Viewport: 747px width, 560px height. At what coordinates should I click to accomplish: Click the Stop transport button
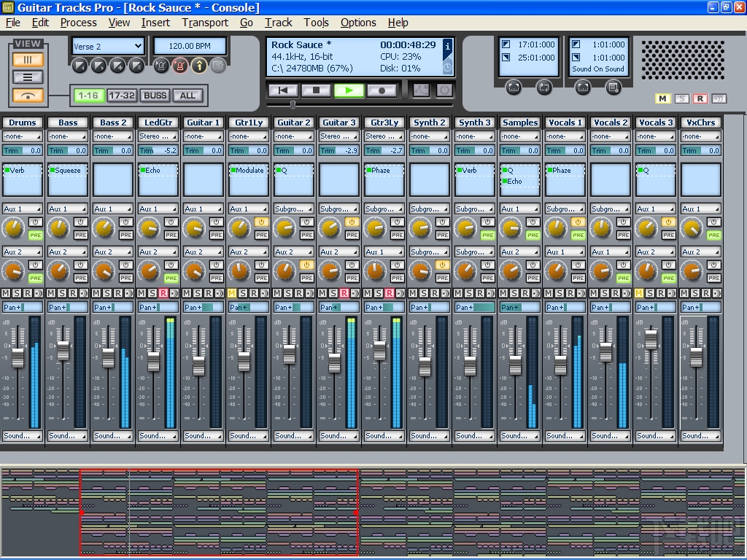click(x=317, y=90)
